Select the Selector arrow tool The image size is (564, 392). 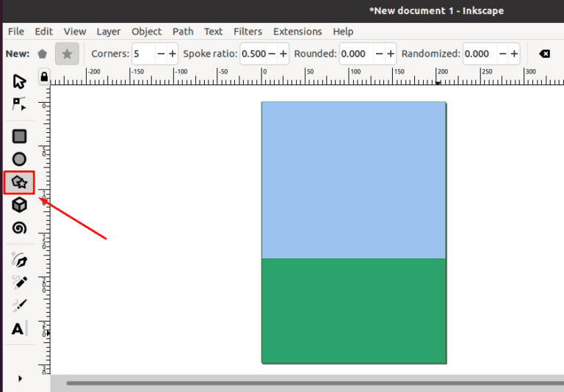click(x=19, y=81)
